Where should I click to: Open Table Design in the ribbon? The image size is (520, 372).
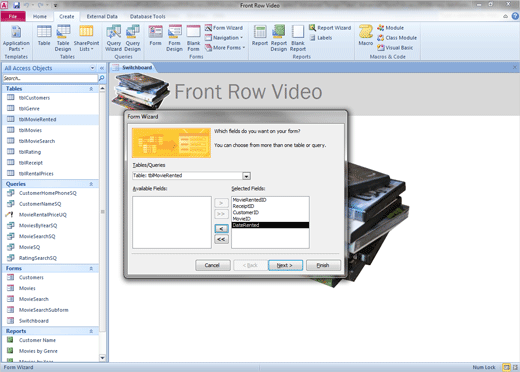point(63,38)
